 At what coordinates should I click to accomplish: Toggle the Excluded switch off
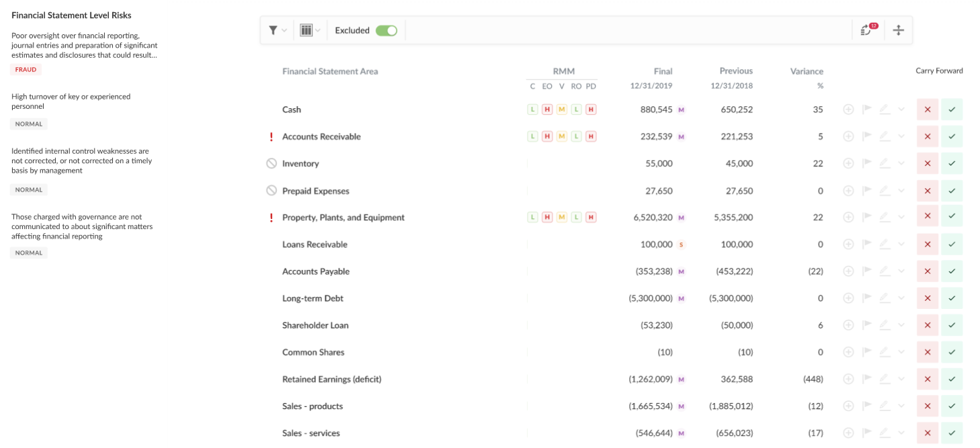(x=386, y=30)
